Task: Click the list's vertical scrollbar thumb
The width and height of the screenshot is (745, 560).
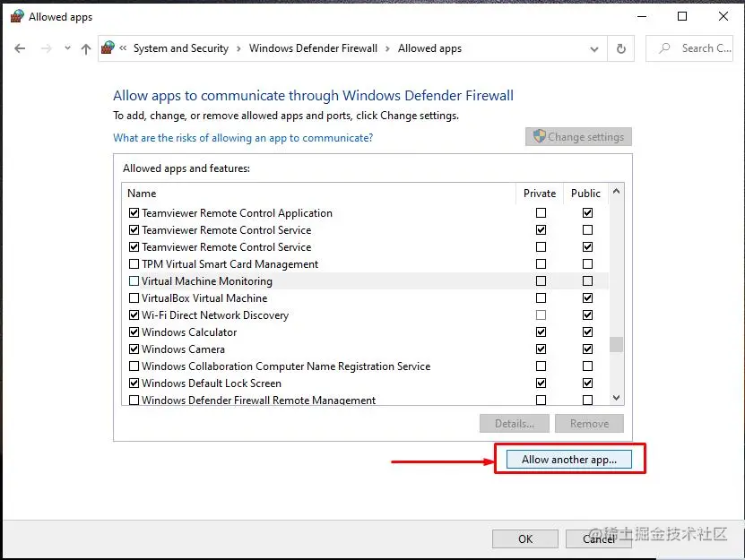Action: 616,344
